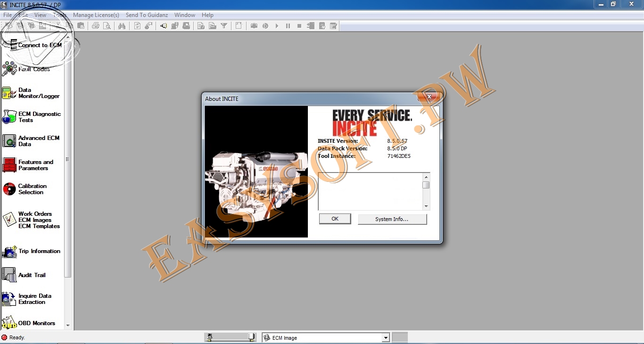Open the Audit Trail view

coord(25,275)
